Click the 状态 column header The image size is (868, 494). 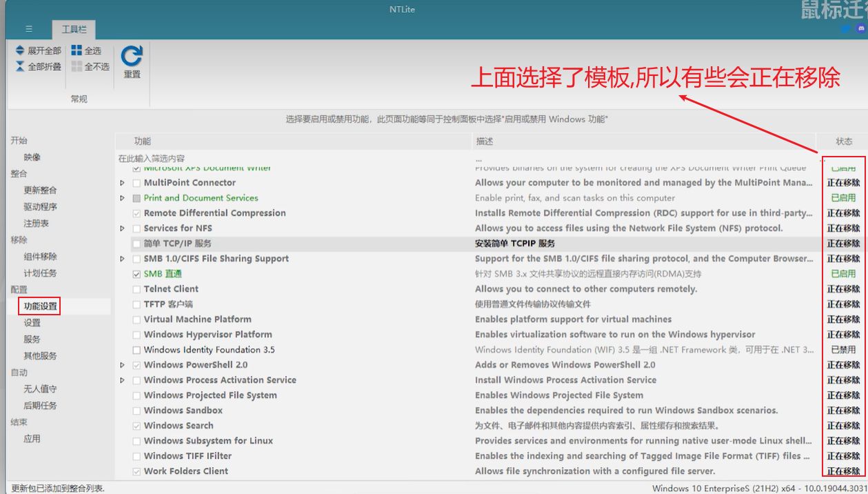pyautogui.click(x=843, y=141)
